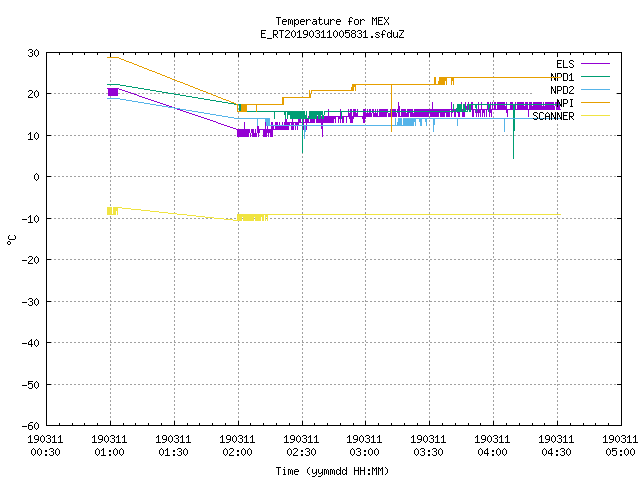
Task: Click the purple ELS block at 01:00 start
Action: click(x=113, y=92)
